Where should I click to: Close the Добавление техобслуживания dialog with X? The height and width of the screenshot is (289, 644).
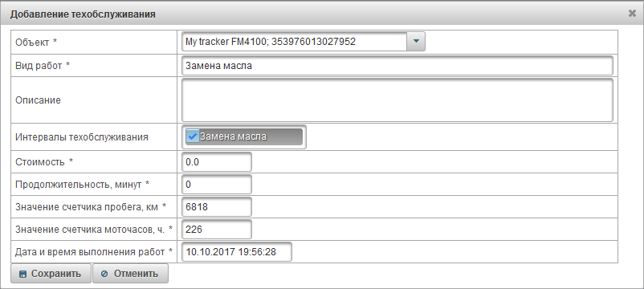coord(632,14)
